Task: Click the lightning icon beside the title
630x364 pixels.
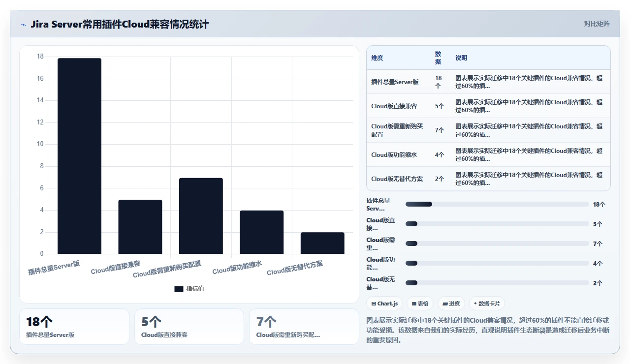Action: tap(23, 24)
